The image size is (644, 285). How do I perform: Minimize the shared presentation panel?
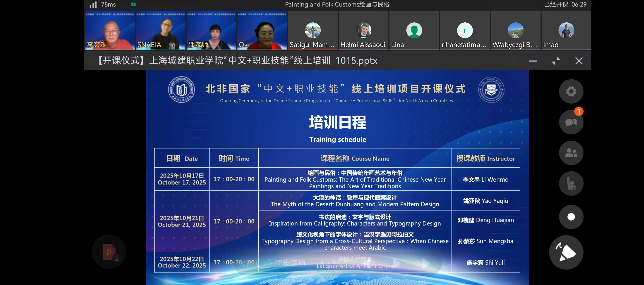pos(533,61)
